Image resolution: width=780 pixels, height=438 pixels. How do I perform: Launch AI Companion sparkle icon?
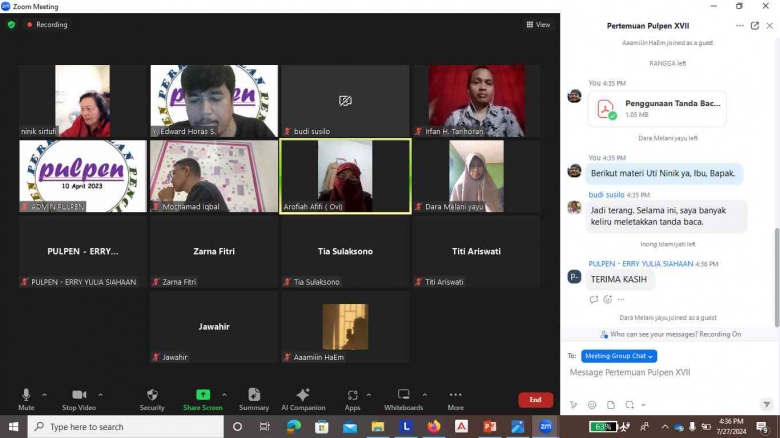tap(303, 395)
